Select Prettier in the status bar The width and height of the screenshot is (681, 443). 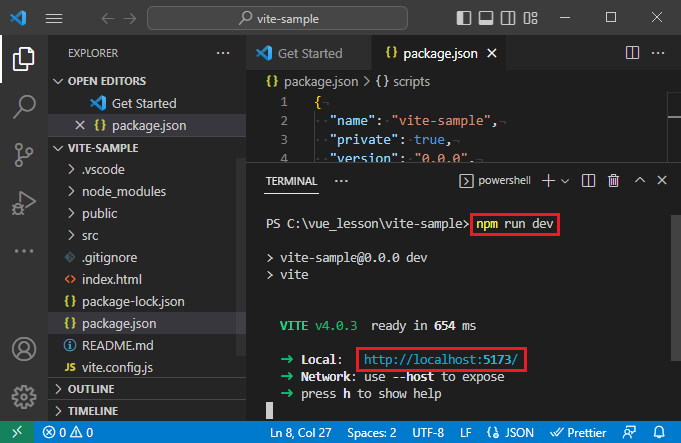point(578,433)
